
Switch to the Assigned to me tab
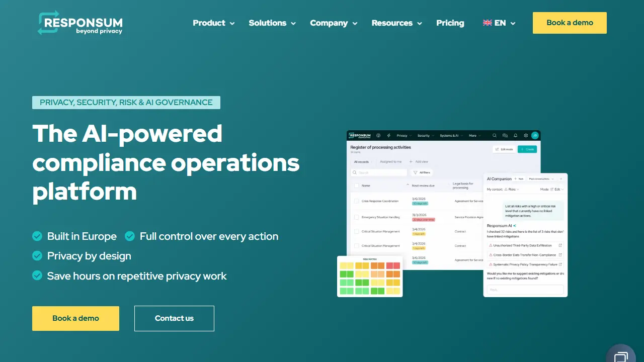[391, 162]
